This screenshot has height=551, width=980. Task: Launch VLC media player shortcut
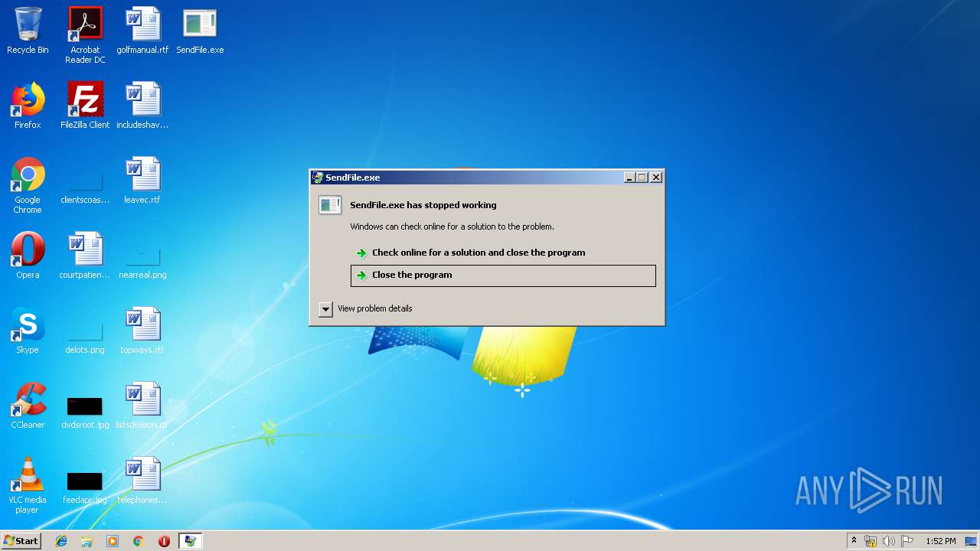pos(28,485)
